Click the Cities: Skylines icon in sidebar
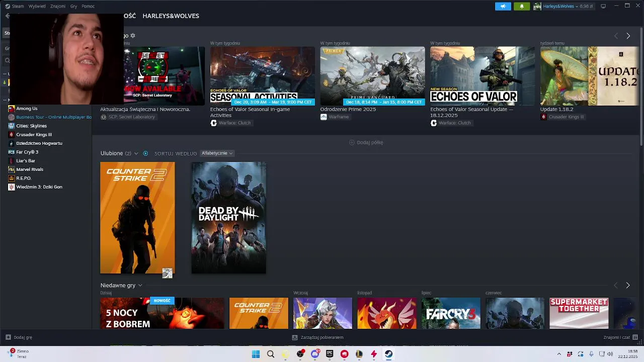This screenshot has width=644, height=362. click(x=12, y=126)
